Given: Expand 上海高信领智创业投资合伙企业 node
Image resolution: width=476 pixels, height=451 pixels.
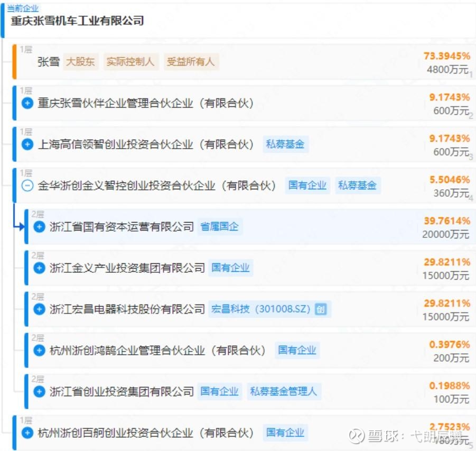Looking at the screenshot, I should pyautogui.click(x=27, y=144).
